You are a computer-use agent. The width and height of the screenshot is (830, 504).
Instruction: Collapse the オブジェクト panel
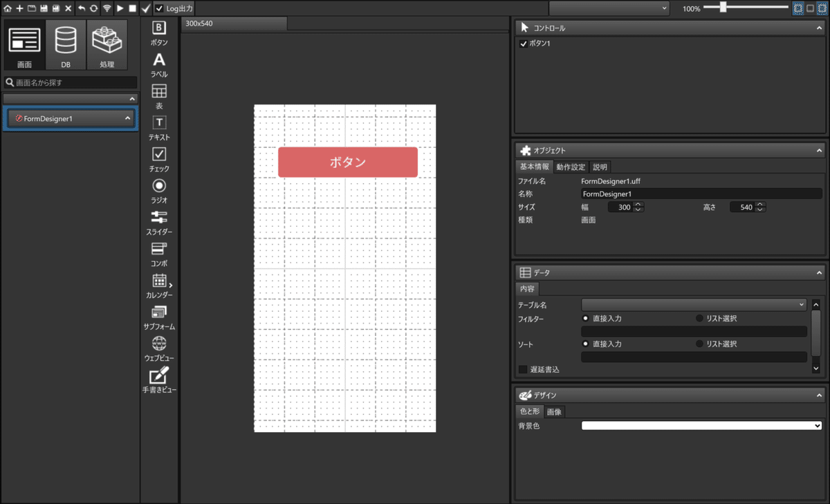click(819, 150)
